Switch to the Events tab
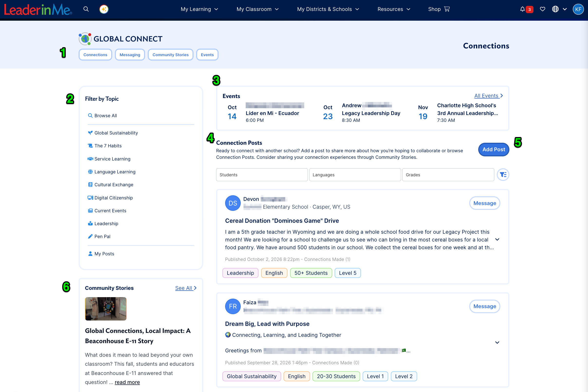Viewport: 588px width, 392px height. pos(207,55)
